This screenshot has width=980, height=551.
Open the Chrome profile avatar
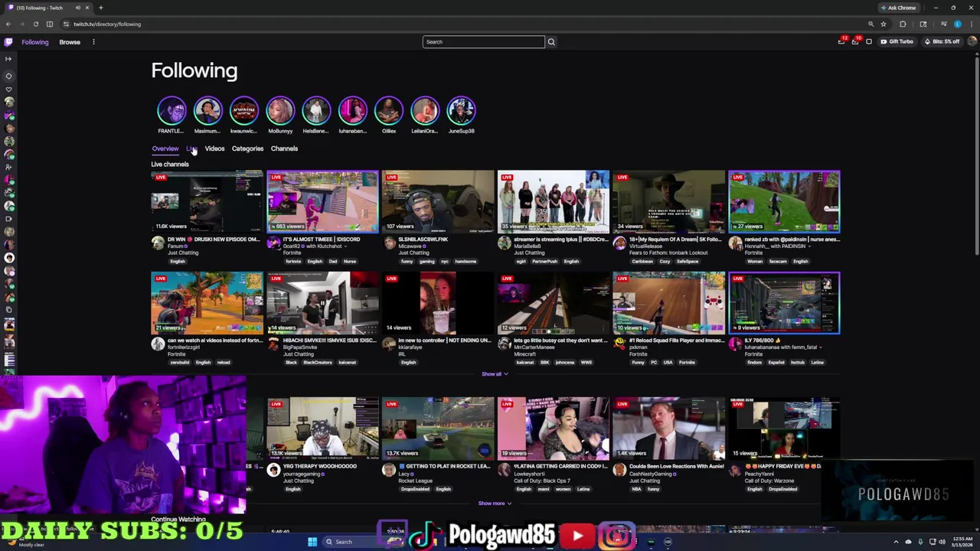coord(957,24)
